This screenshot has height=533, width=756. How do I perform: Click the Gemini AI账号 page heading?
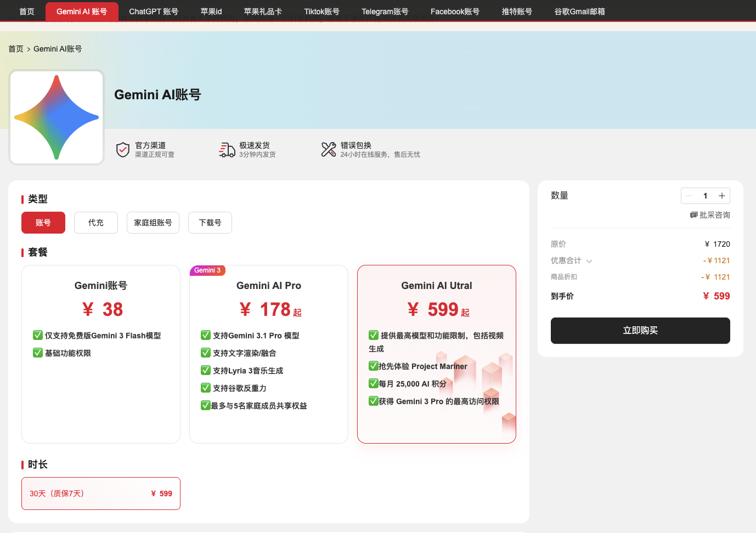tap(157, 95)
